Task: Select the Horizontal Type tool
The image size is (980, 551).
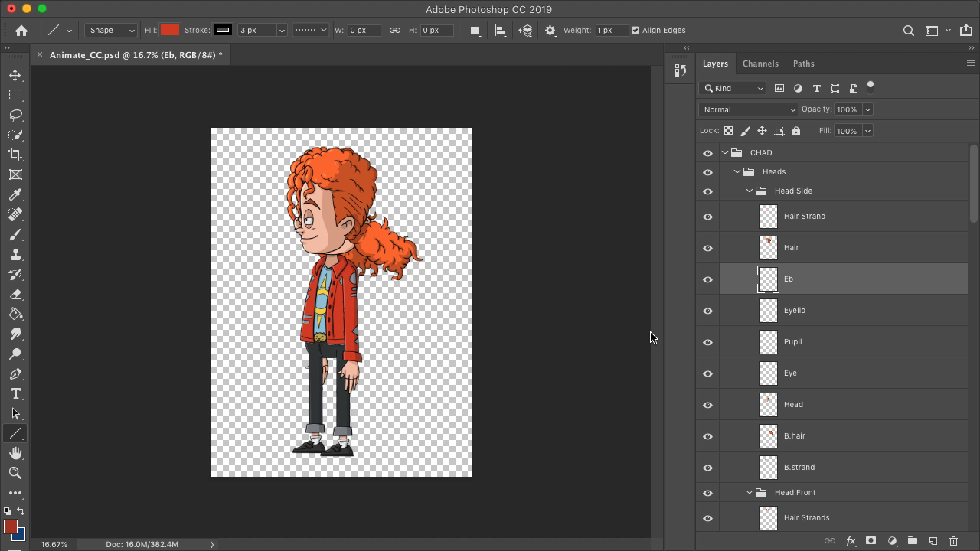Action: tap(15, 393)
